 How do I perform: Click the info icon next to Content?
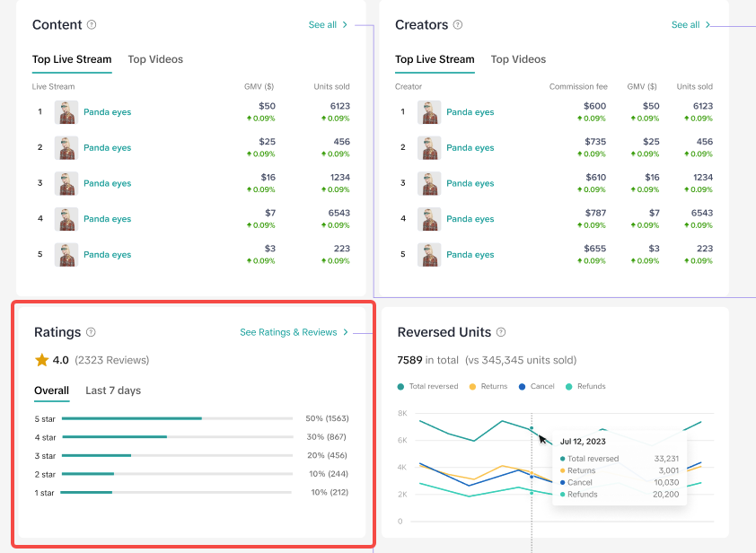point(92,25)
